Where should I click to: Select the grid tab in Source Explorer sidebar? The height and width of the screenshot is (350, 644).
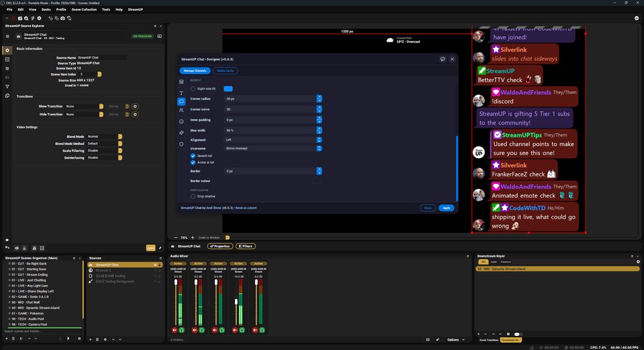pos(7,59)
